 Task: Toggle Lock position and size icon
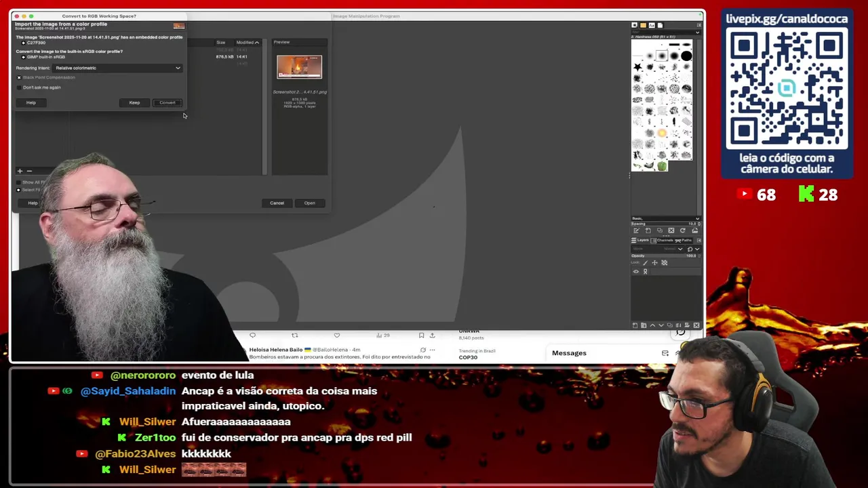click(x=654, y=262)
